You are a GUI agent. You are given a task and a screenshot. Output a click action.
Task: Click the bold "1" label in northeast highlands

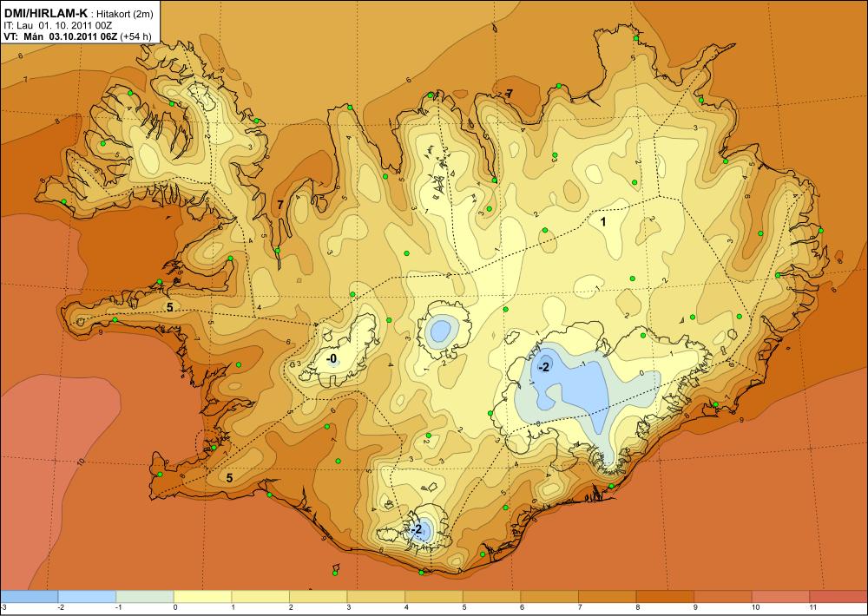(x=603, y=221)
